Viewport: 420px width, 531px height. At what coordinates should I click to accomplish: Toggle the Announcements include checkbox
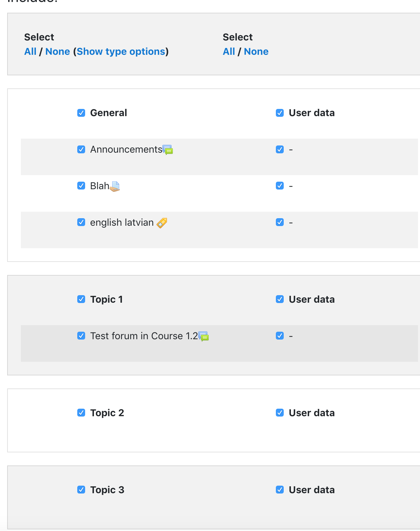point(81,149)
